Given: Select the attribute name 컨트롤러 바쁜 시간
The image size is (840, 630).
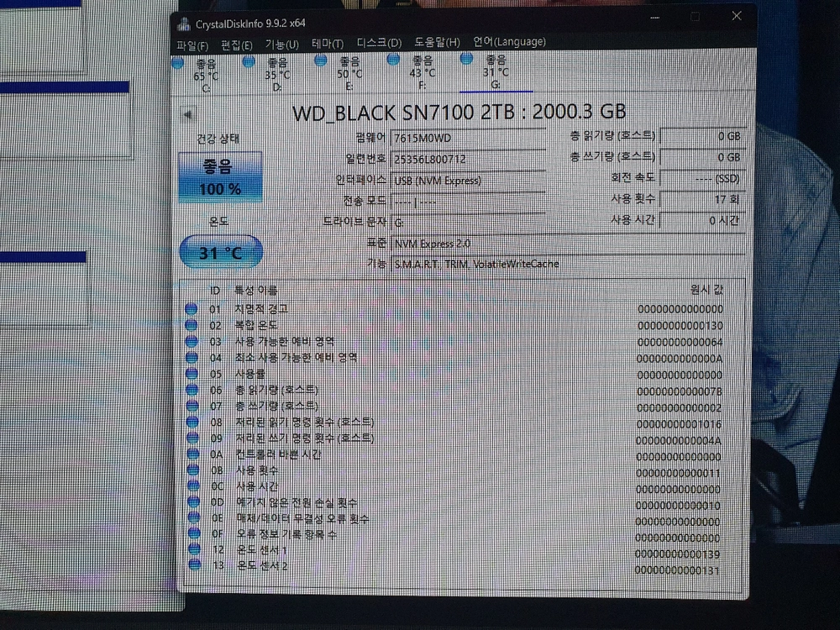Looking at the screenshot, I should [x=279, y=454].
